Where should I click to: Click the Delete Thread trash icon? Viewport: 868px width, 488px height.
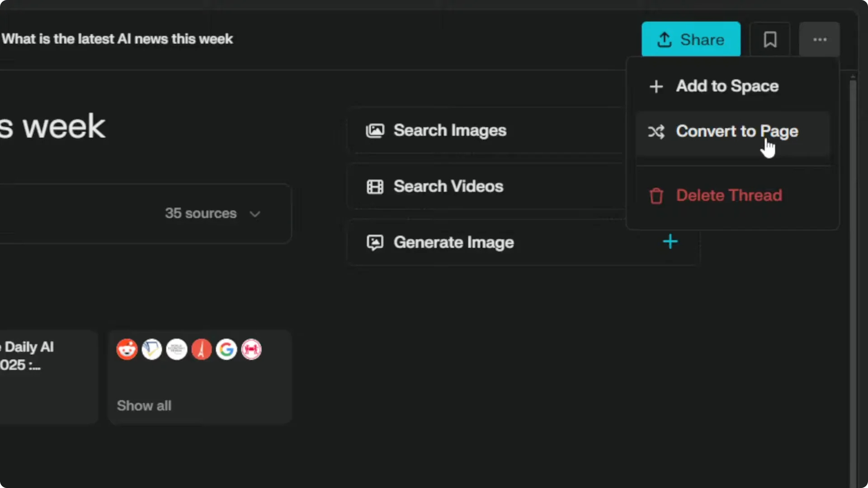point(656,195)
